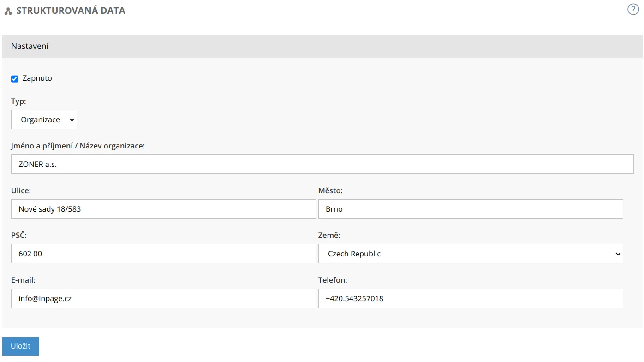
Task: Click the Telefon field with +420.543257018
Action: (x=471, y=298)
